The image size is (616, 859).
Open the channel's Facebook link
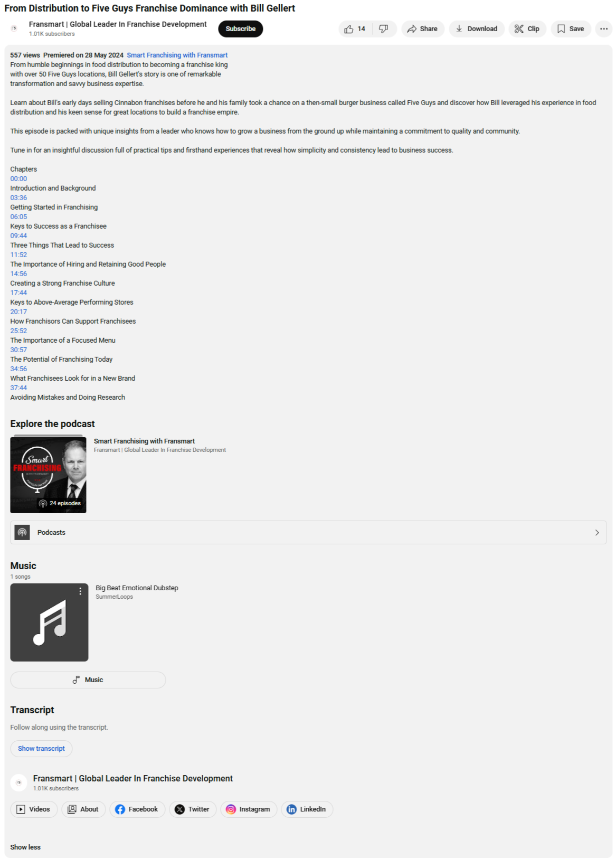click(137, 809)
